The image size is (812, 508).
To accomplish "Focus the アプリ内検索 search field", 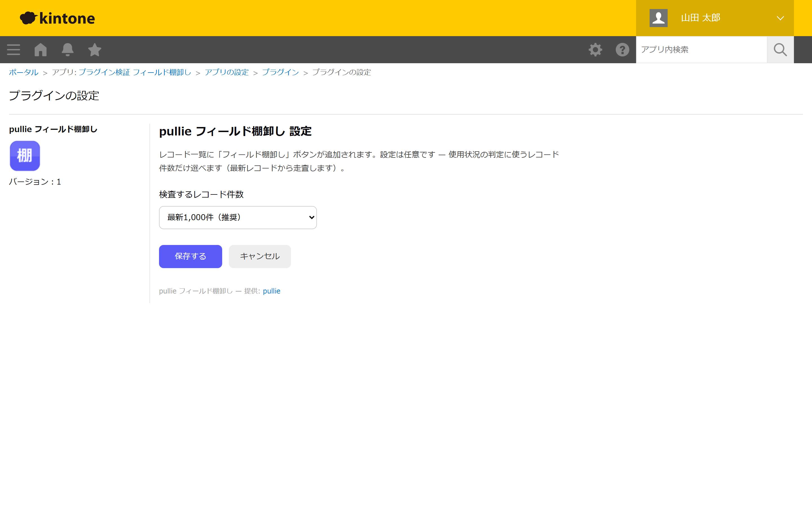I will (701, 50).
